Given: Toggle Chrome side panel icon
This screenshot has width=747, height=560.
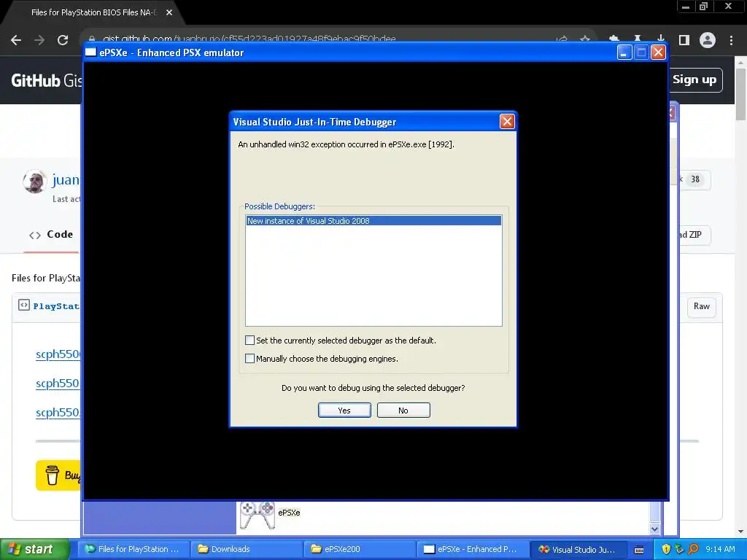Looking at the screenshot, I should click(684, 40).
